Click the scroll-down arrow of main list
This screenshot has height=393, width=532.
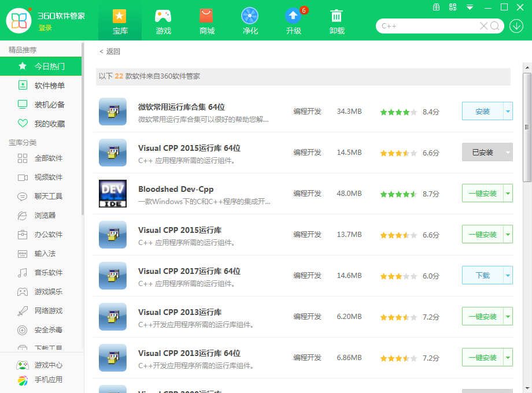[x=527, y=388]
